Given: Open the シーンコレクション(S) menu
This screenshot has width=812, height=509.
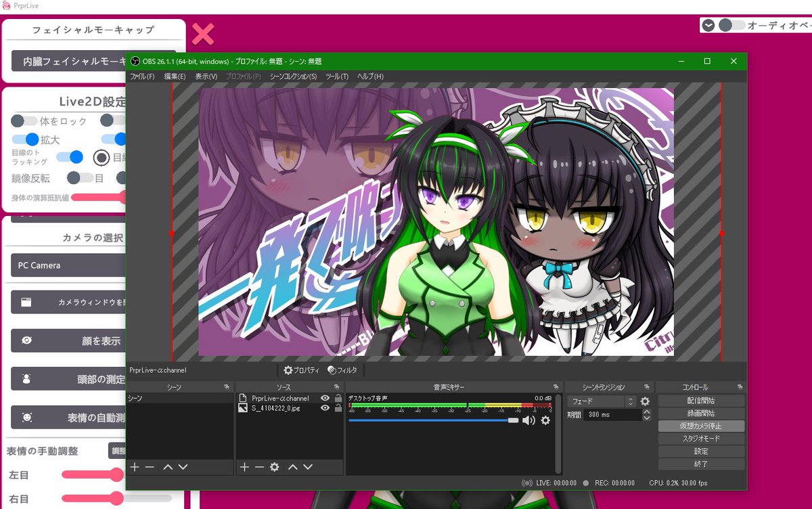Looking at the screenshot, I should click(x=293, y=76).
